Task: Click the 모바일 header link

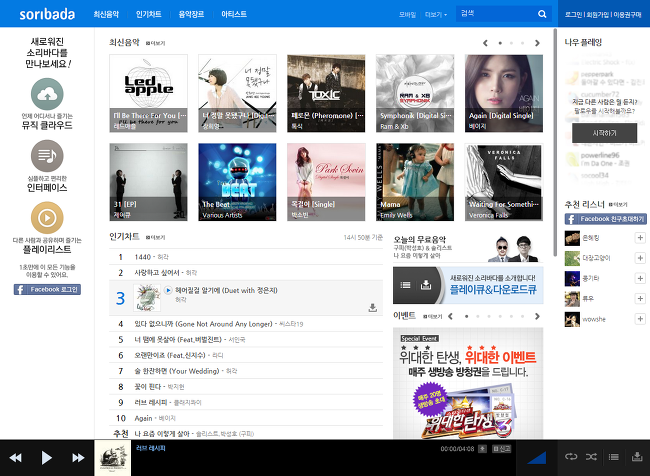Action: click(407, 15)
